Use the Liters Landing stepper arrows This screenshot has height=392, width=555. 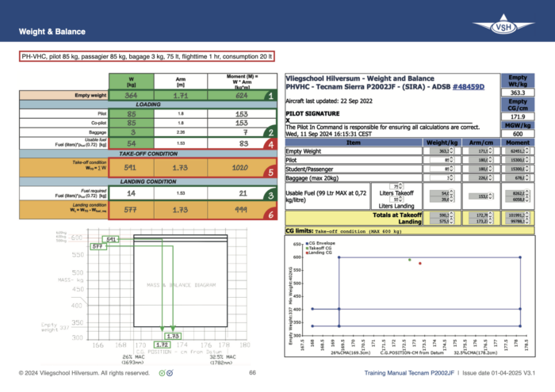coord(400,200)
